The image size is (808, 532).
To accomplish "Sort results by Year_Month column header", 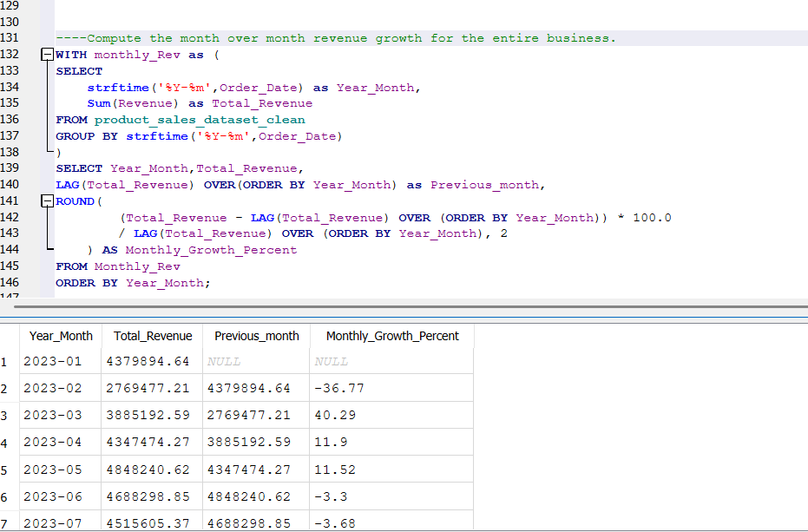I will [61, 336].
